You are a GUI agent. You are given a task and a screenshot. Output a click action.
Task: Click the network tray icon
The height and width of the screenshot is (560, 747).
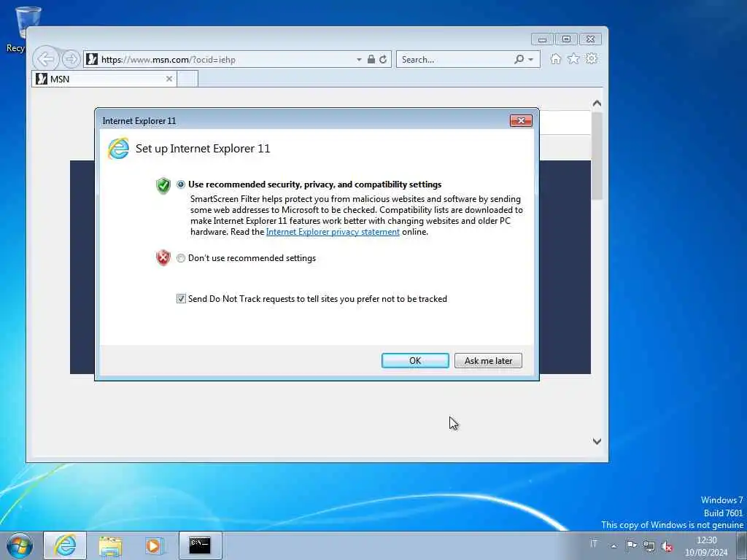(x=649, y=545)
